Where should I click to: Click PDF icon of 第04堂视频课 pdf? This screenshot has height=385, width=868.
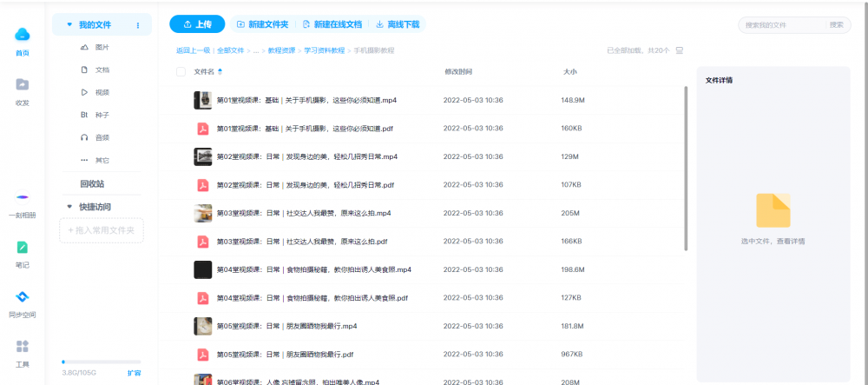pos(203,298)
